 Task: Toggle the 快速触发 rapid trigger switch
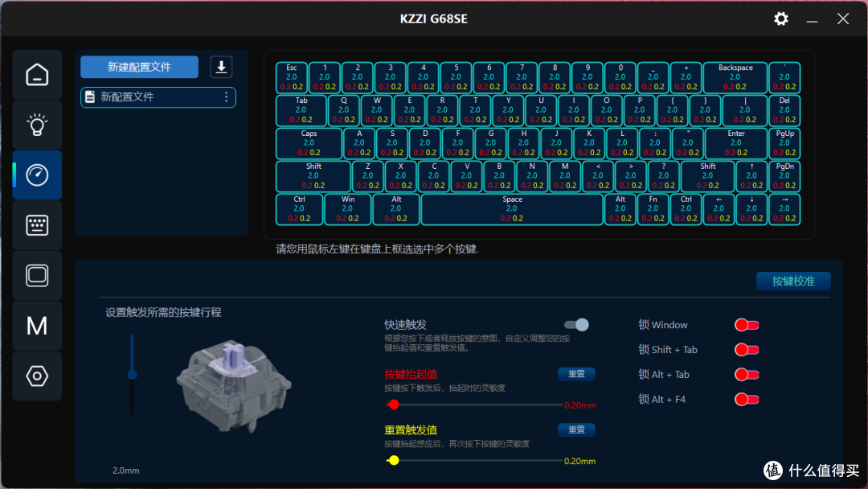pos(576,324)
